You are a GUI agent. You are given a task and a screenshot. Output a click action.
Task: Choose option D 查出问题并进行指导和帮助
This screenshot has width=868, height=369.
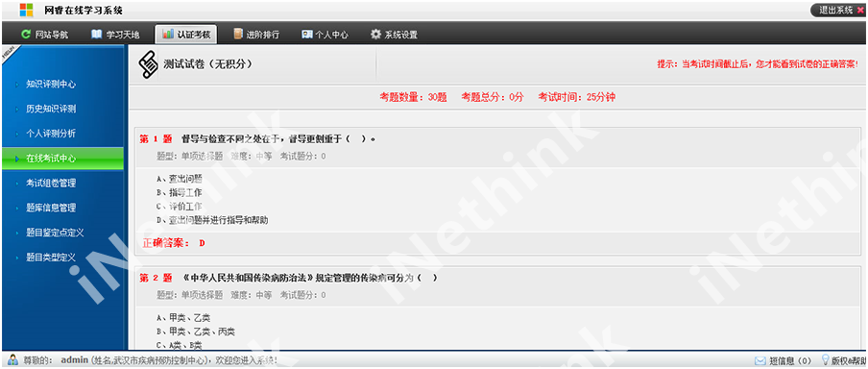[212, 220]
